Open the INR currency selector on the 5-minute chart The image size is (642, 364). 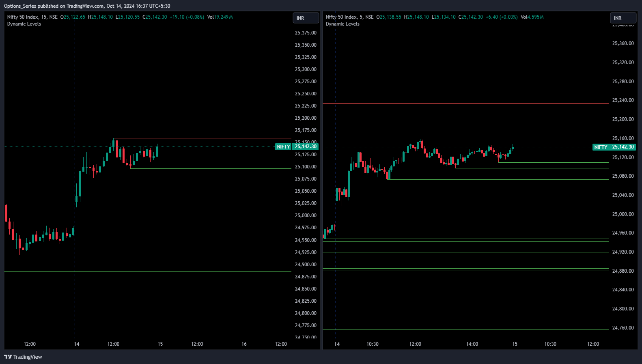coord(623,18)
